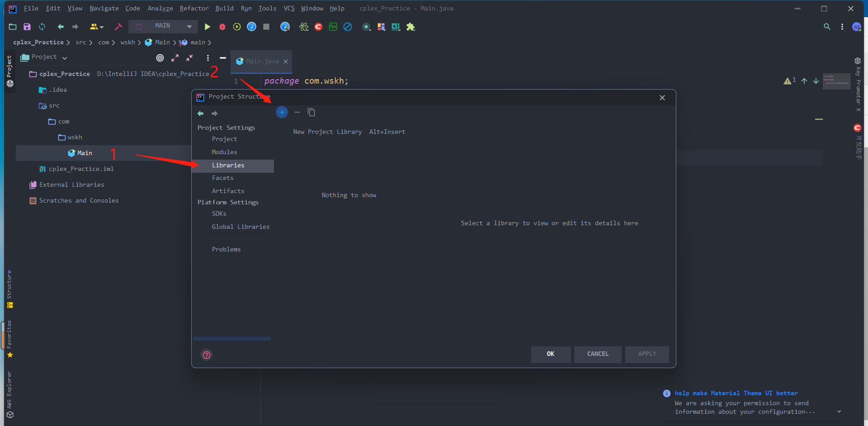868x426 pixels.
Task: Open the Favorites tool window side tab
Action: (x=9, y=339)
